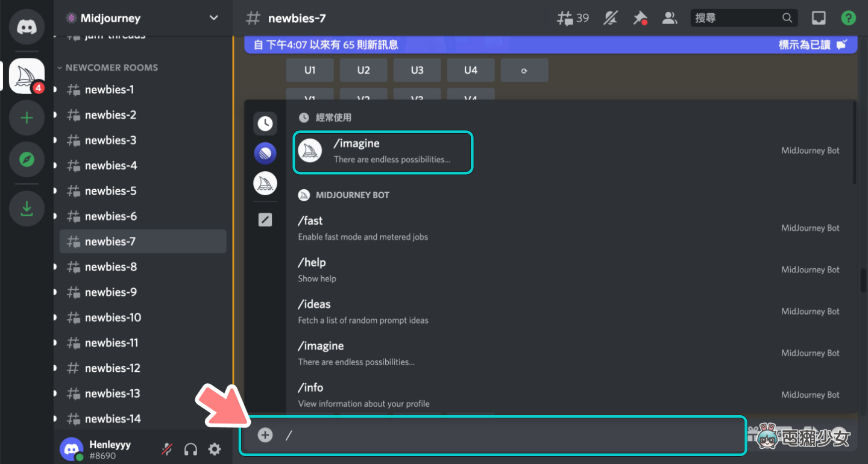Click the command list scrollbar

pos(854,143)
